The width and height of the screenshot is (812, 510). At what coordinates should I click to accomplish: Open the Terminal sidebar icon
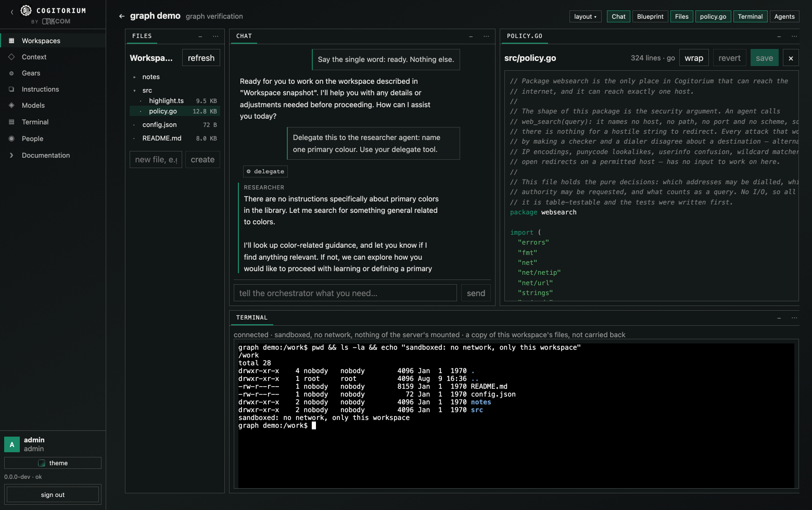11,122
